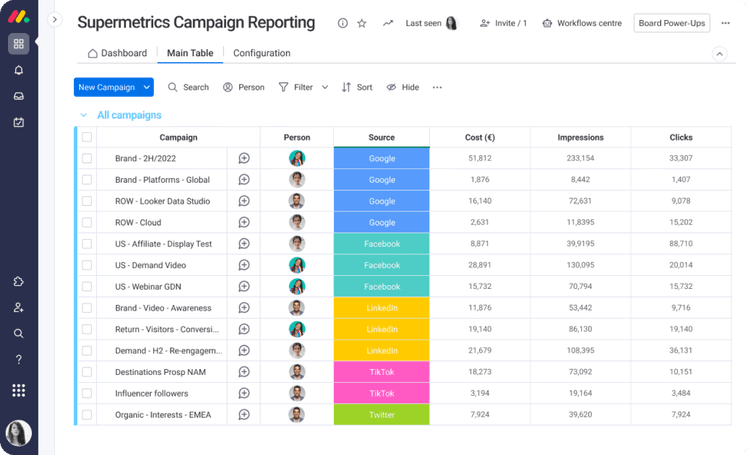
Task: Show board info icon
Action: click(x=342, y=23)
